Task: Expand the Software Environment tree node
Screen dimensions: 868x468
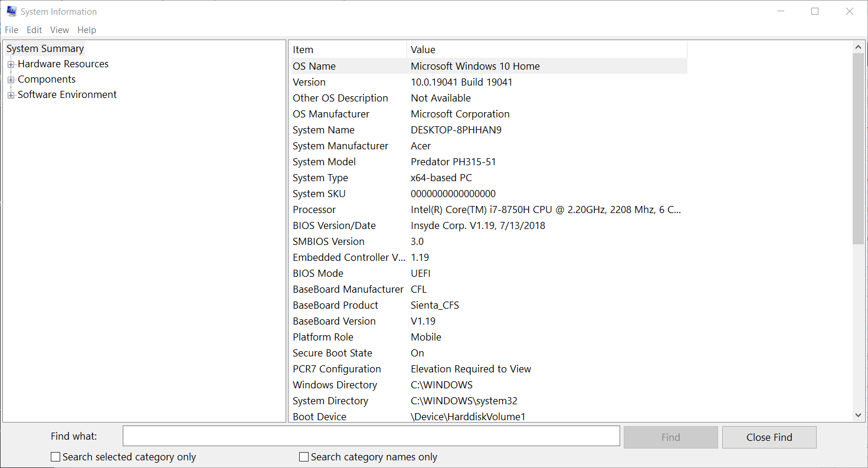Action: [x=11, y=94]
